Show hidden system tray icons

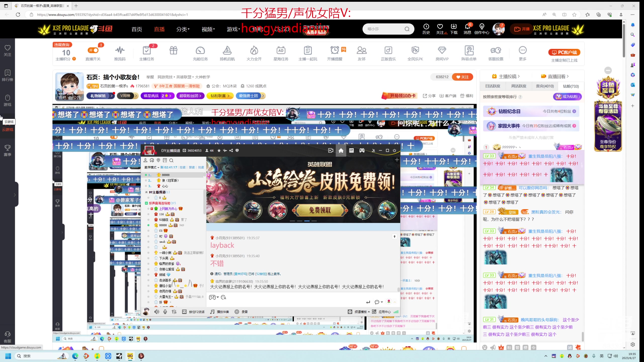(x=546, y=356)
